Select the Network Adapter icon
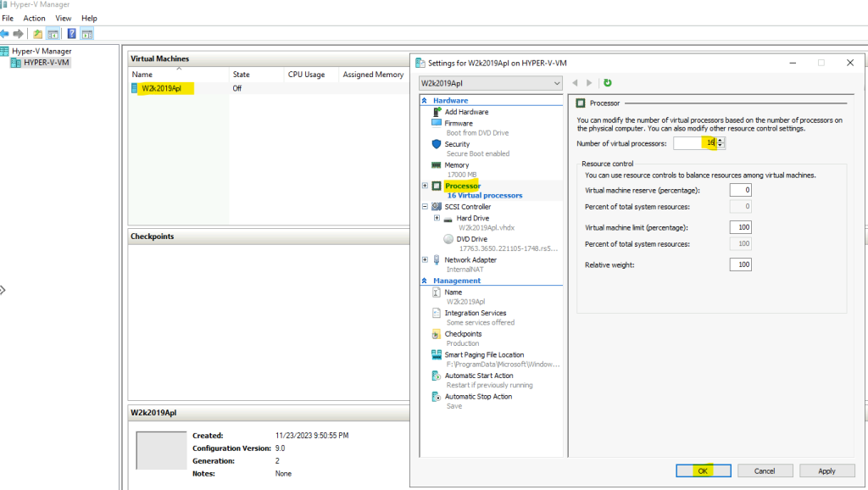The image size is (868, 490). click(437, 259)
